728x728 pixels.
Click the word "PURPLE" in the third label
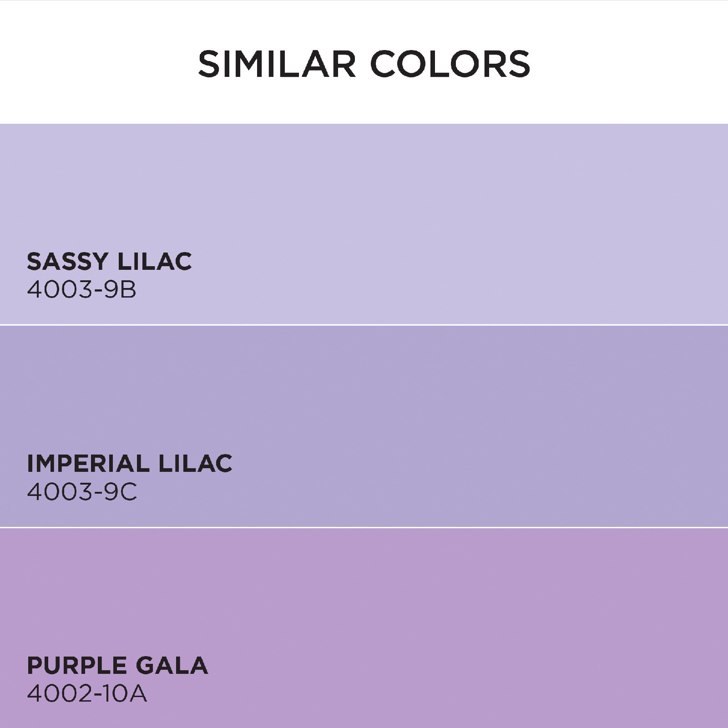[x=76, y=666]
